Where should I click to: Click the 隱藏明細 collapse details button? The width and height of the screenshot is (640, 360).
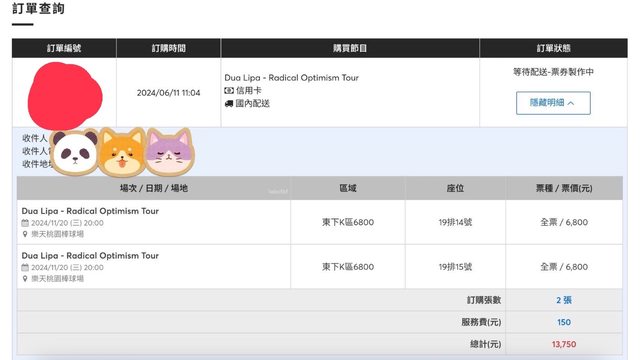[x=553, y=103]
